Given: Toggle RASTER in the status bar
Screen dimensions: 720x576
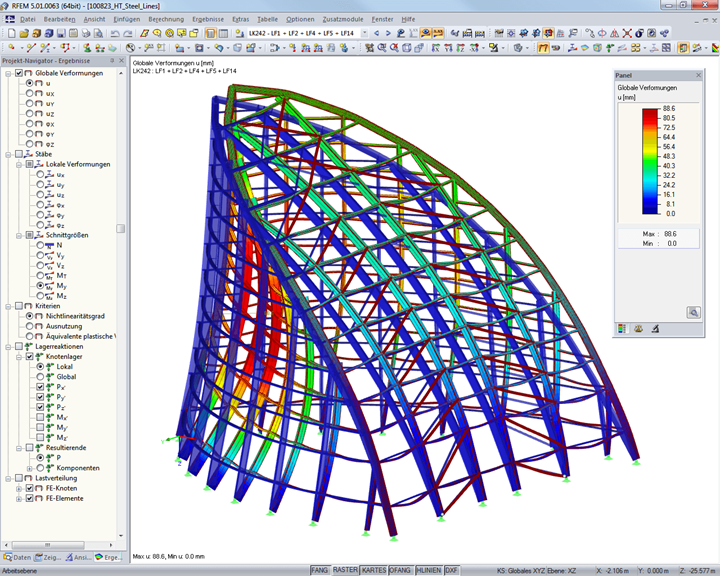Looking at the screenshot, I should (345, 570).
